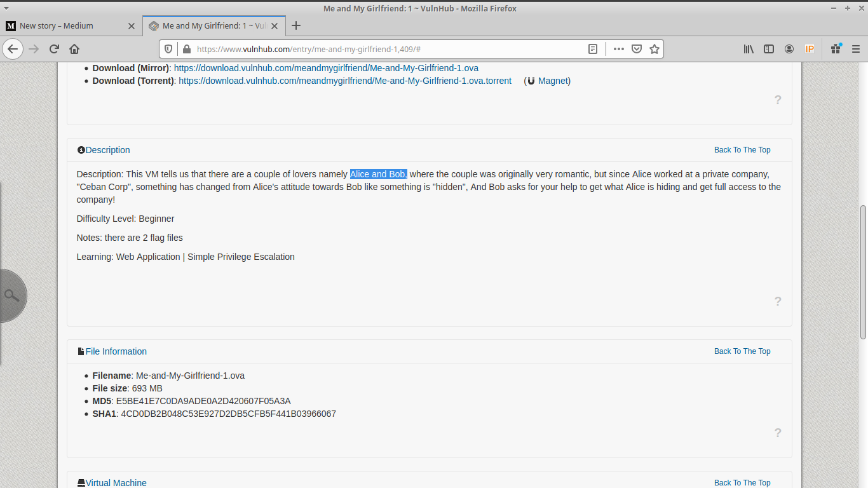This screenshot has width=868, height=488.
Task: Toggle Reader View icon in address bar
Action: click(x=592, y=49)
